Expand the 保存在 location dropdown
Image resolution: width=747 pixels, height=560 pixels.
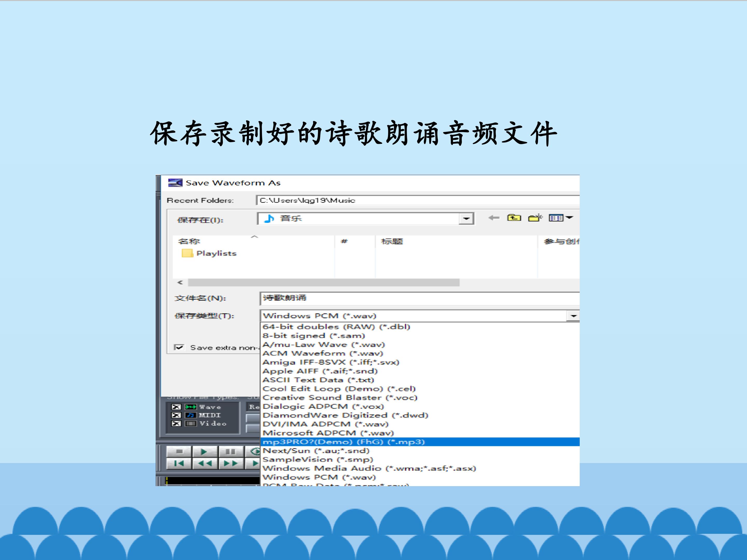coord(466,218)
